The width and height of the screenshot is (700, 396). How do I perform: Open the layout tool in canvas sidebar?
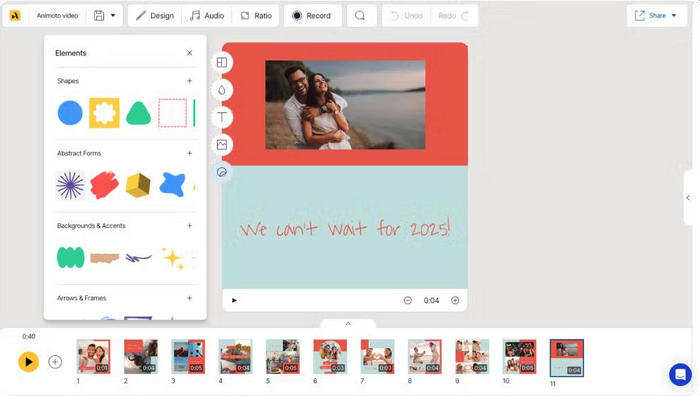(222, 63)
